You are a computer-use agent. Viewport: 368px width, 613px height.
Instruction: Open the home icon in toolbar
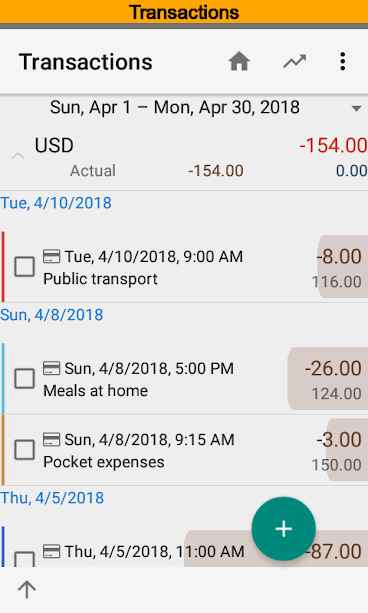[239, 62]
